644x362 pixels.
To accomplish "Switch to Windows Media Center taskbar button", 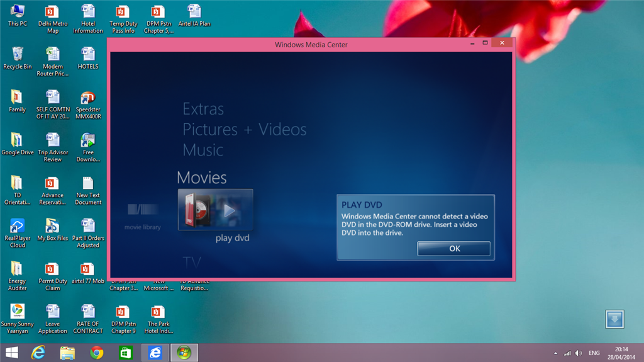I will 184,353.
